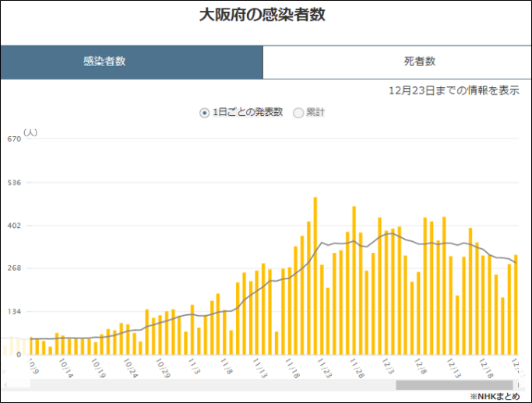Select the 累計 radio button
This screenshot has width=532, height=403.
pyautogui.click(x=298, y=113)
